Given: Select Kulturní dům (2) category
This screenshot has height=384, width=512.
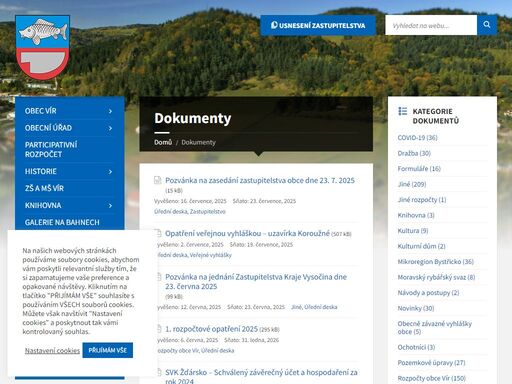Looking at the screenshot, I should point(421,246).
